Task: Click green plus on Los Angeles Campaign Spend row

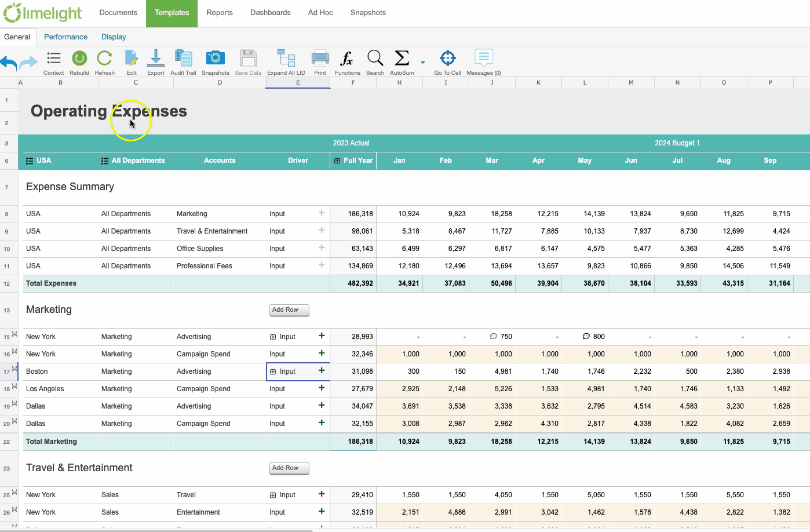Action: [322, 388]
